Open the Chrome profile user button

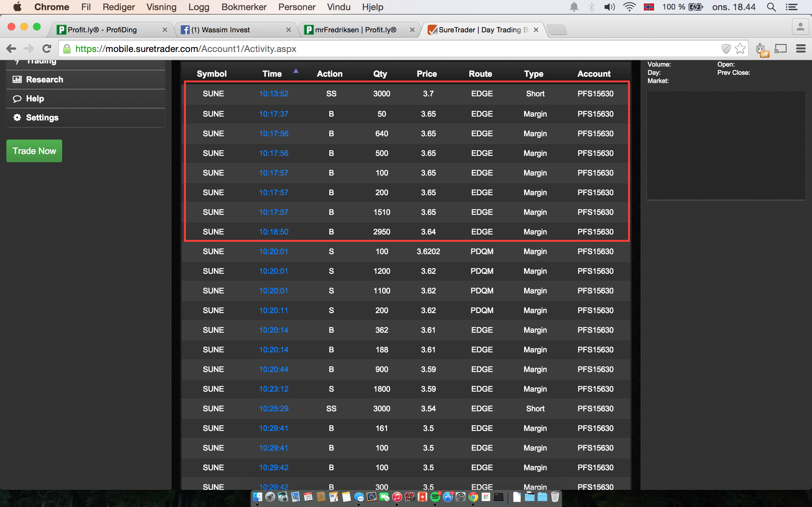click(800, 27)
